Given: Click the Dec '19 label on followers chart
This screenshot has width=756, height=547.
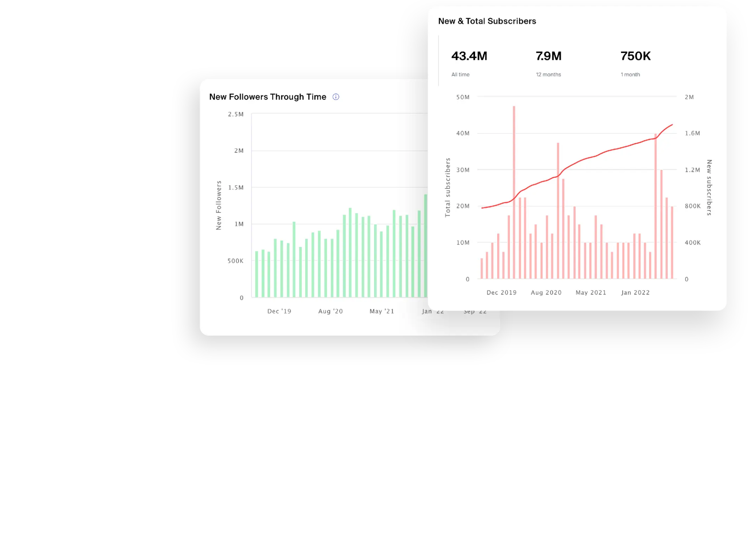Looking at the screenshot, I should 279,311.
